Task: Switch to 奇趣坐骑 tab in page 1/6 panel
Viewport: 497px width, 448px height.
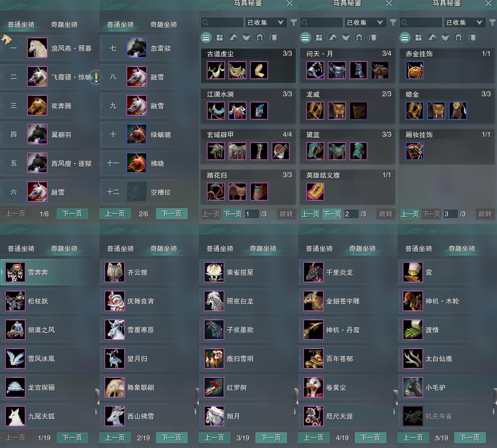Action: tap(64, 25)
